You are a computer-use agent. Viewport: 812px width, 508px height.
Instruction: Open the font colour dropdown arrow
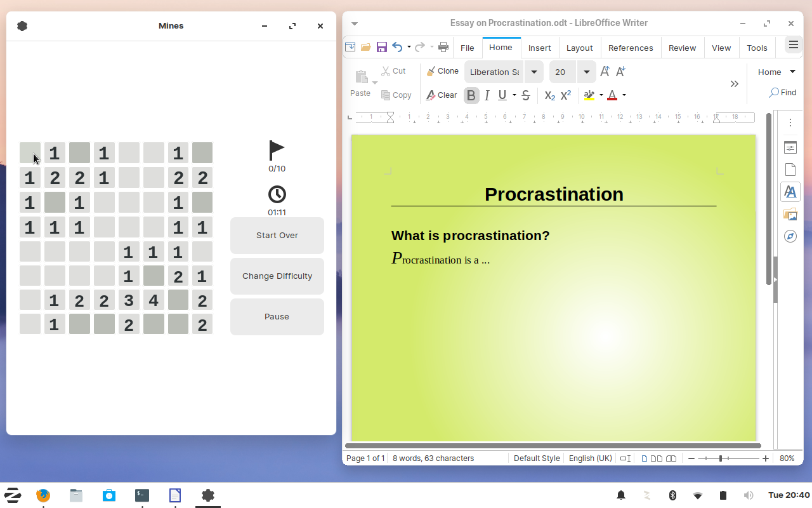pyautogui.click(x=624, y=95)
